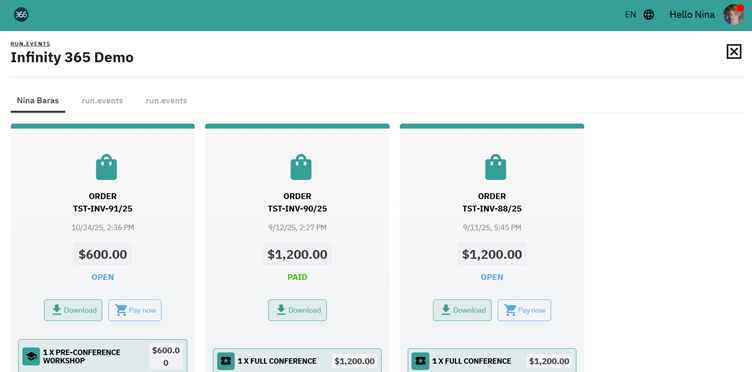Viewport: 752px width, 372px height.
Task: Click the order number TST-INV-88/25
Action: click(x=492, y=209)
